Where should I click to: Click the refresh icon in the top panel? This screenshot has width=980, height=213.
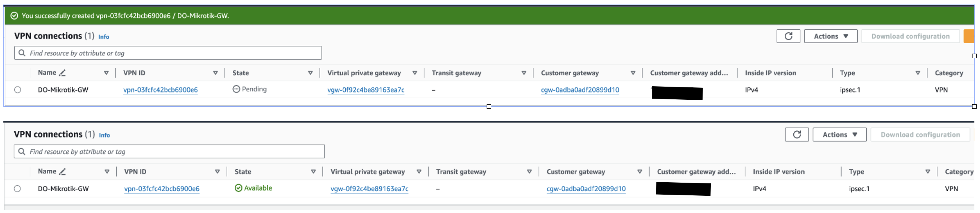pos(788,36)
